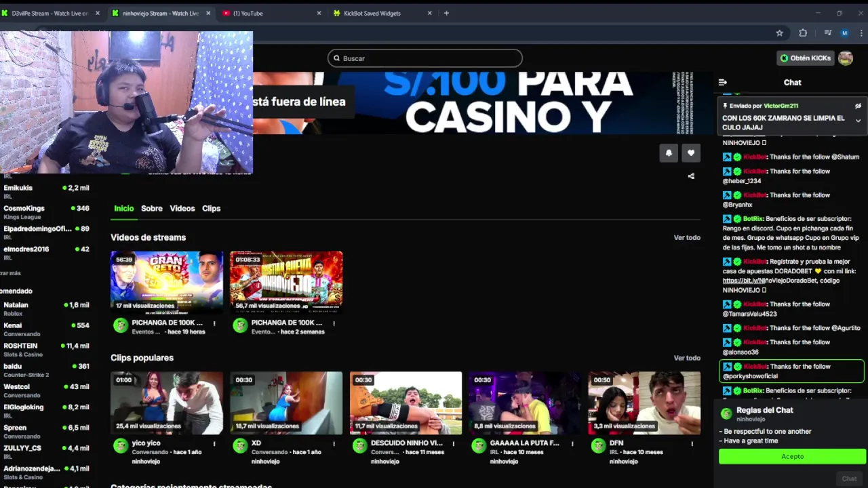Viewport: 868px width, 488px height.
Task: Open the Emikukis channel in the sidebar
Action: 46,191
